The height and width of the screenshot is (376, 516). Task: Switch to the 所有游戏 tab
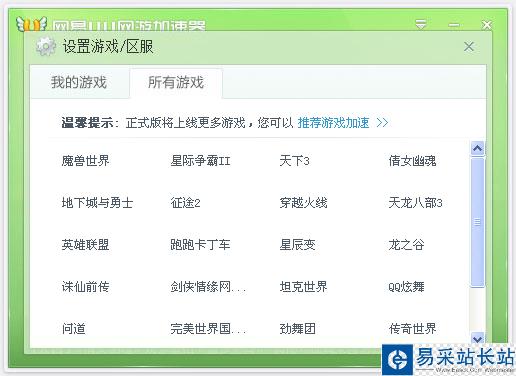176,82
